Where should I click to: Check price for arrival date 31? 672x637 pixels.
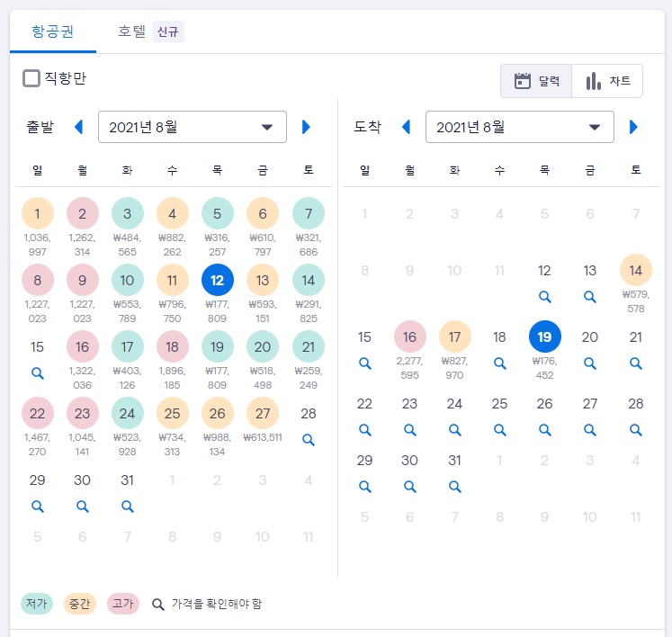[x=454, y=487]
